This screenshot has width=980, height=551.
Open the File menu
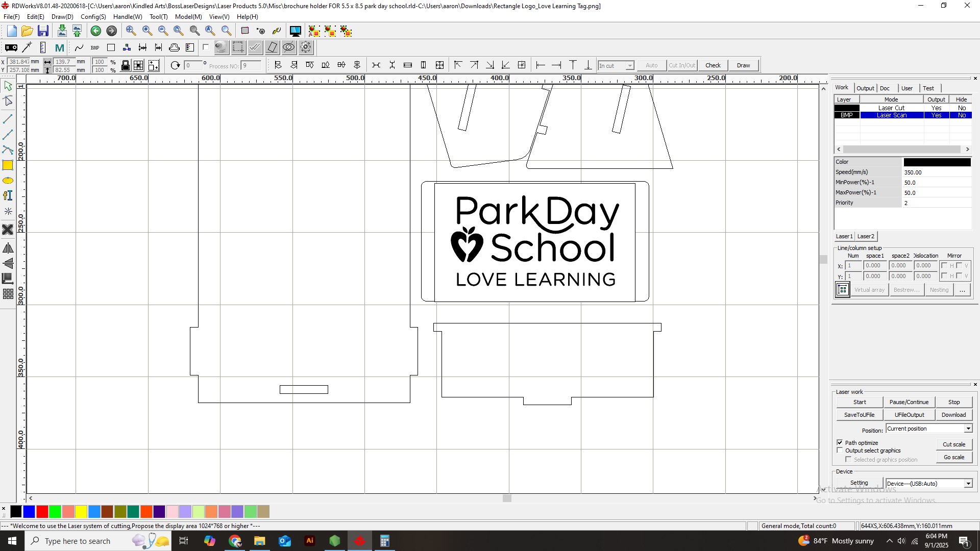point(11,17)
